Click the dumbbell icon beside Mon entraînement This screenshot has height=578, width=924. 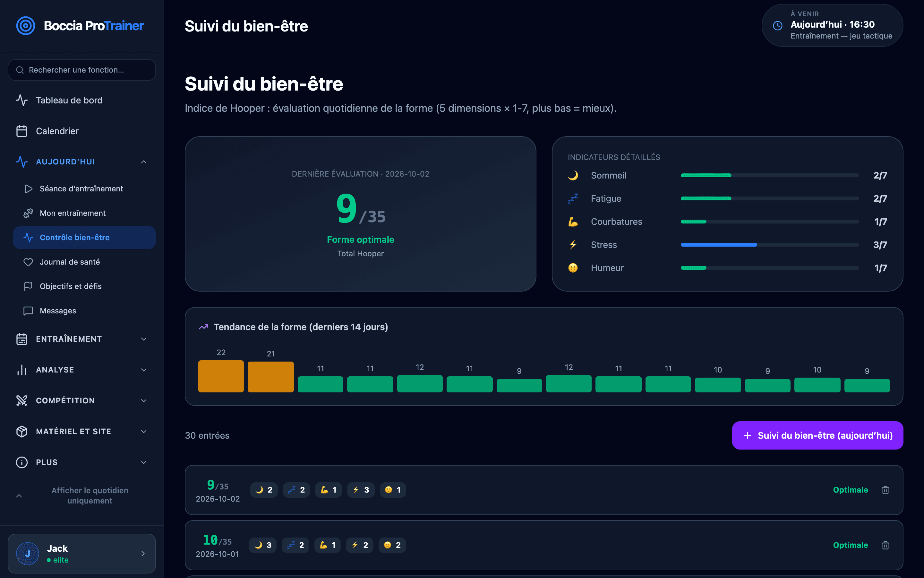[x=28, y=213]
